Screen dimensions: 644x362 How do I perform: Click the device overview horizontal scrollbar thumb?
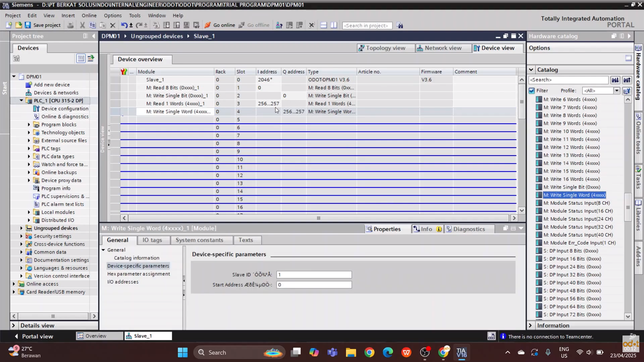[318, 218]
